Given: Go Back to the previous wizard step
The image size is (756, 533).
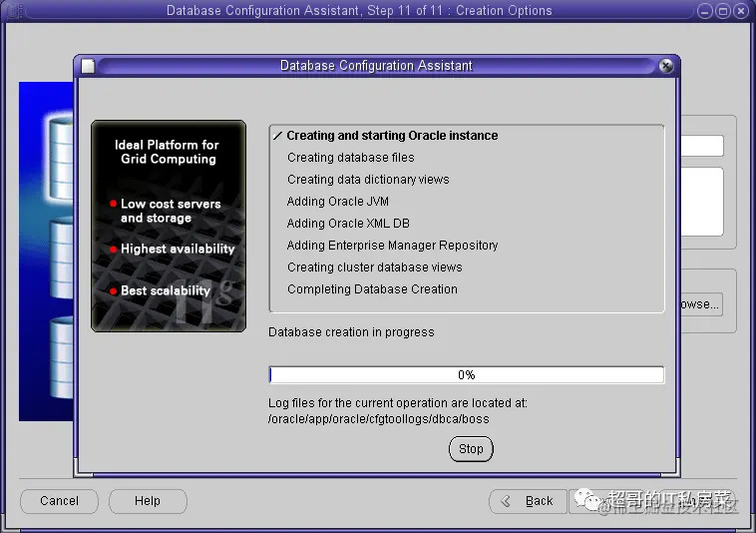Looking at the screenshot, I should [528, 501].
